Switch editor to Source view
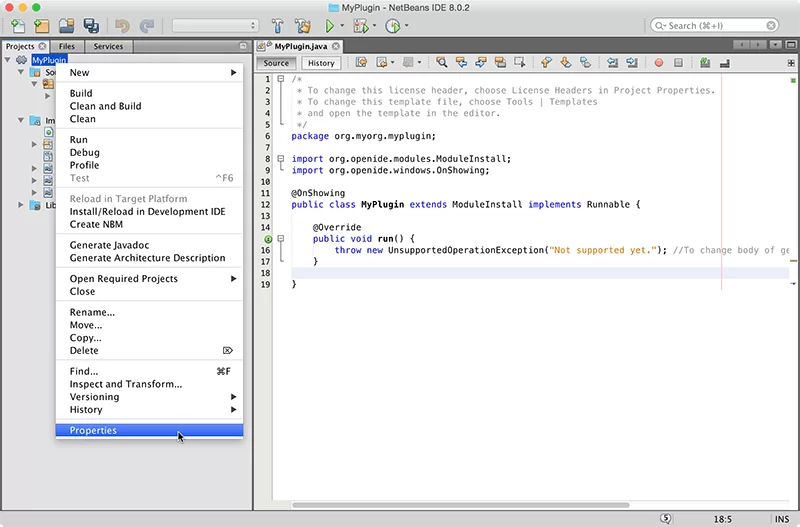The height and width of the screenshot is (527, 800). click(x=276, y=63)
